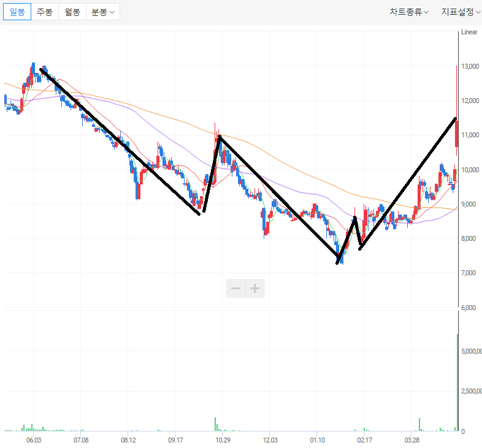Screen dimensions: 482x448
Task: Click the 06.03 date axis label
Action: (x=34, y=440)
